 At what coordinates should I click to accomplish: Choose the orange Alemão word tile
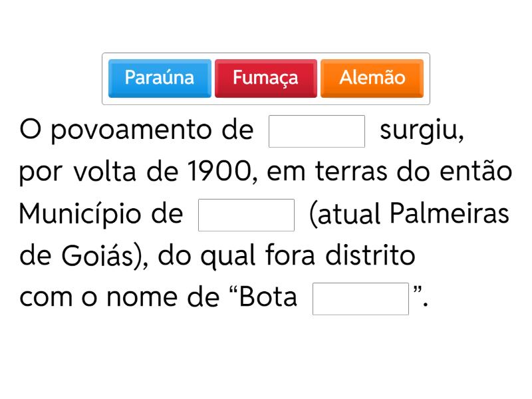coord(372,78)
